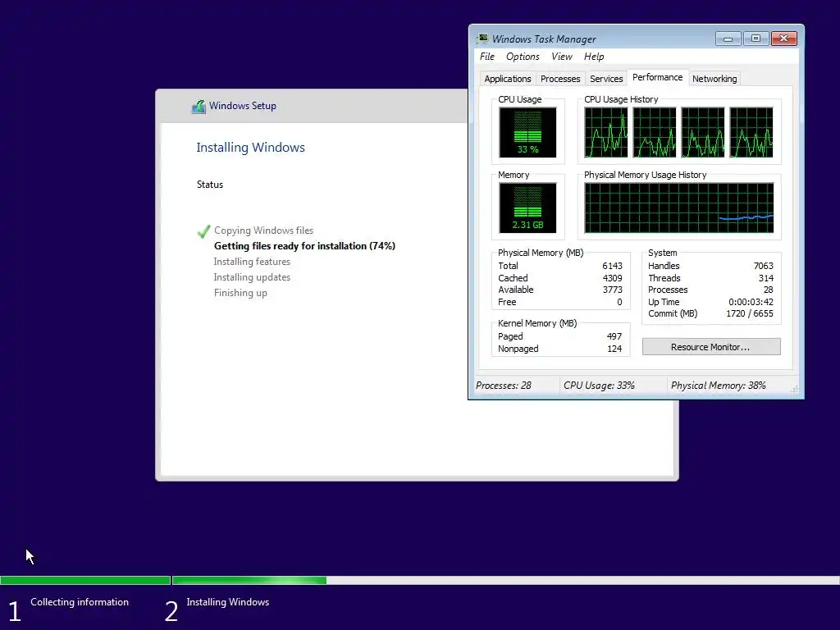Open the File menu in Task Manager
This screenshot has width=840, height=630.
487,57
